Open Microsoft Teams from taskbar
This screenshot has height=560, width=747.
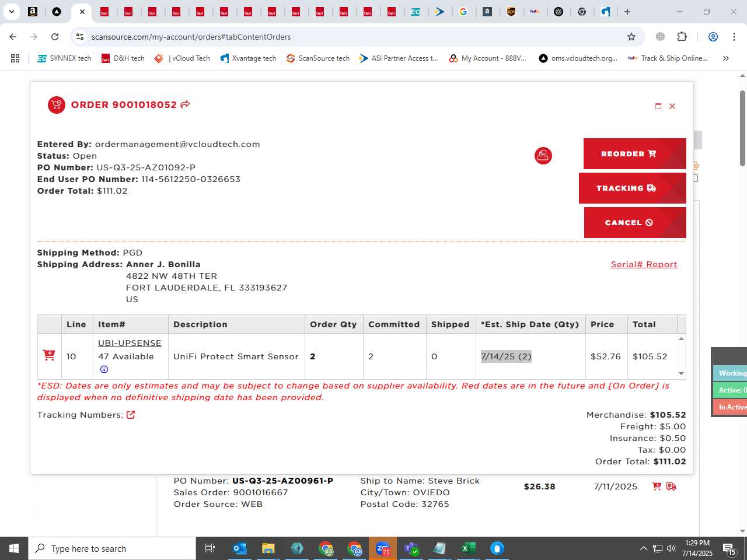[411, 548]
